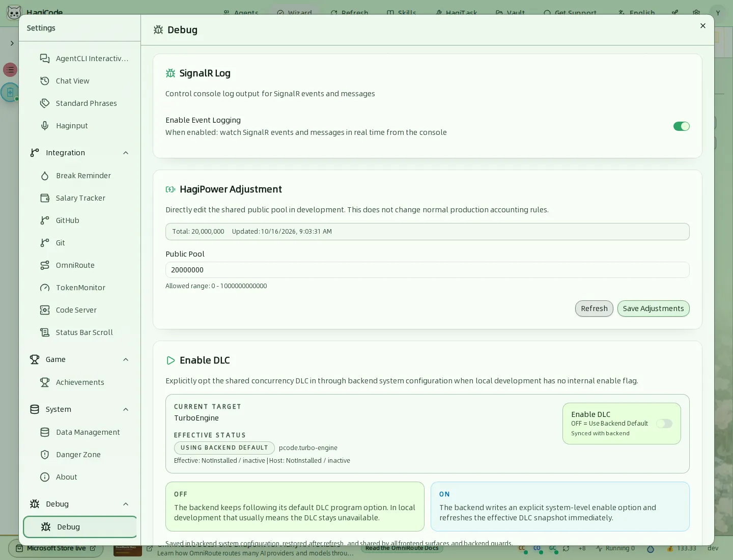Close the Settings dialog
The width and height of the screenshot is (733, 560).
point(703,26)
